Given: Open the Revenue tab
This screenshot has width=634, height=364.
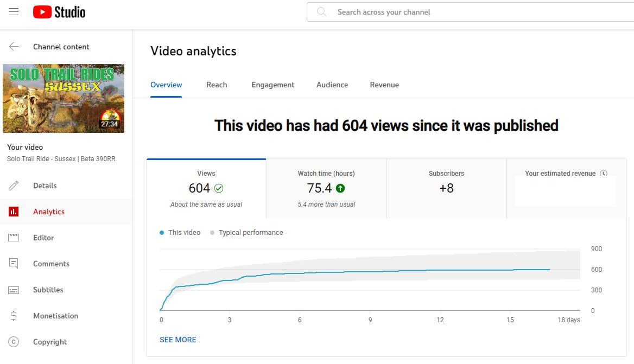Looking at the screenshot, I should tap(384, 85).
